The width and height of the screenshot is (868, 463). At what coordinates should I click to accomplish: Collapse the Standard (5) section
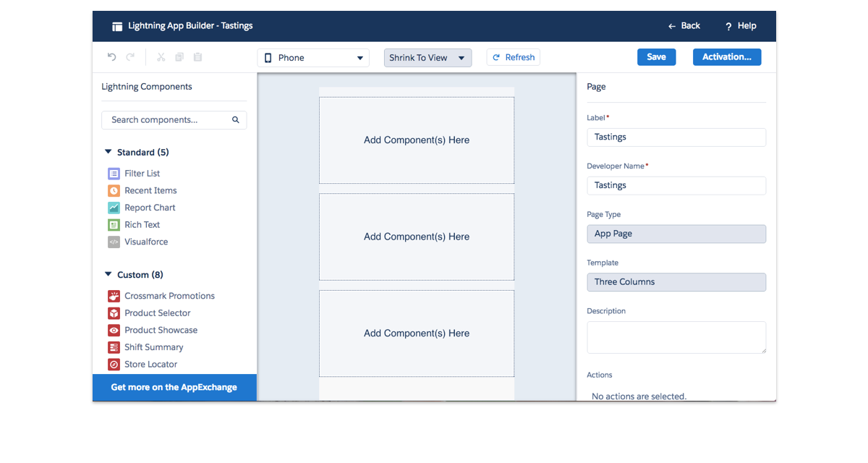pyautogui.click(x=109, y=153)
